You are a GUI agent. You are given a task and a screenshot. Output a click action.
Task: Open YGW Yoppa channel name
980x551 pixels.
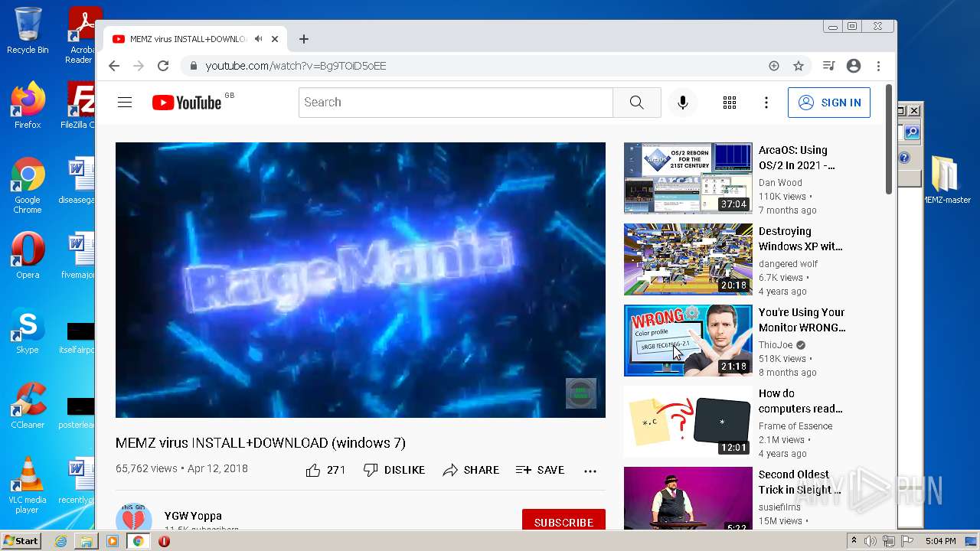point(193,516)
